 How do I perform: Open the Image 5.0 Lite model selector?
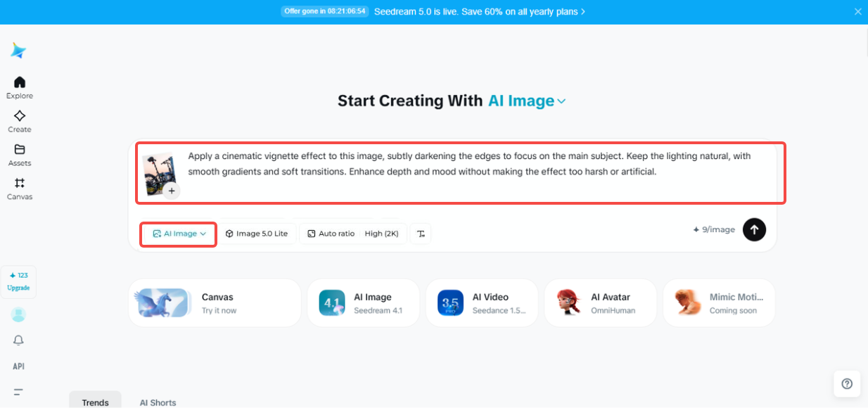(257, 233)
